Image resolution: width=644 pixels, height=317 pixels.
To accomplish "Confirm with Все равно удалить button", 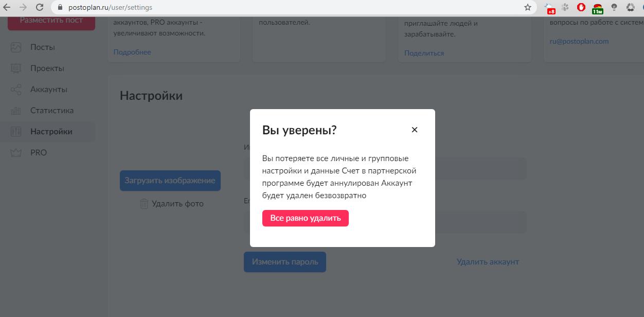I will (306, 218).
